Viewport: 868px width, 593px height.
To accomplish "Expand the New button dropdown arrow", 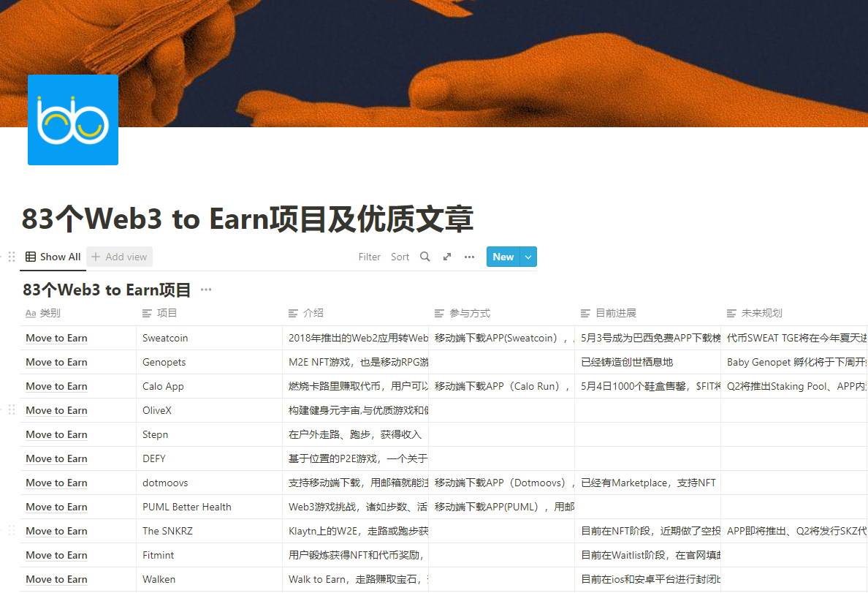I will pyautogui.click(x=528, y=257).
